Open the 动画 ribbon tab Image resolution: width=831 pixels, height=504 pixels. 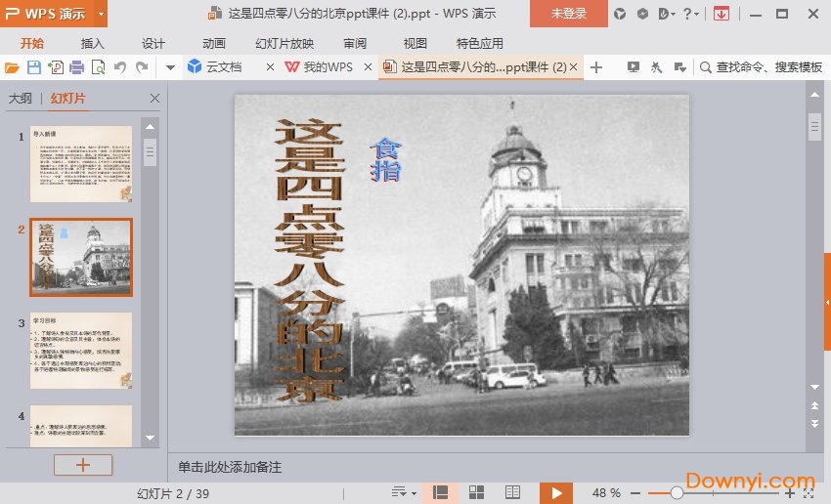point(214,43)
